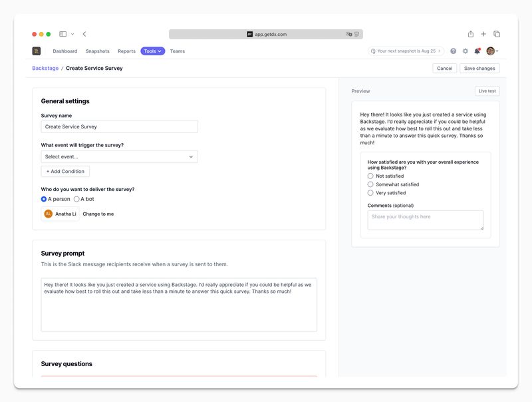The width and height of the screenshot is (532, 402).
Task: Click the "Change to me" link
Action: 98,214
